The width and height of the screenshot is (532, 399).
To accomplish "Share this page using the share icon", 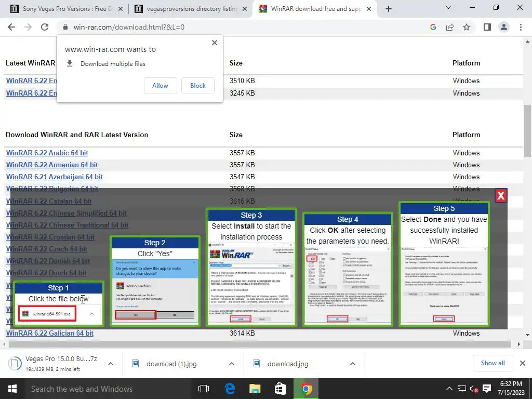I will pos(450,27).
